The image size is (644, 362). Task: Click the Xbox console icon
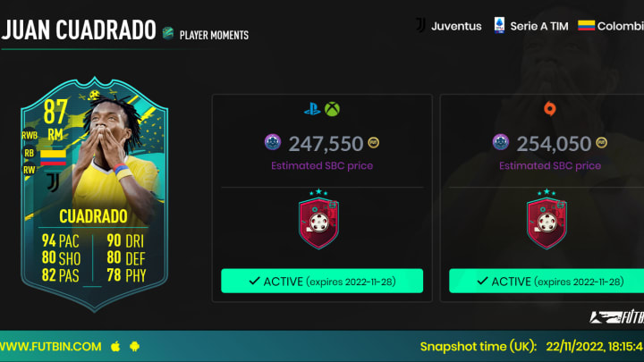(332, 109)
